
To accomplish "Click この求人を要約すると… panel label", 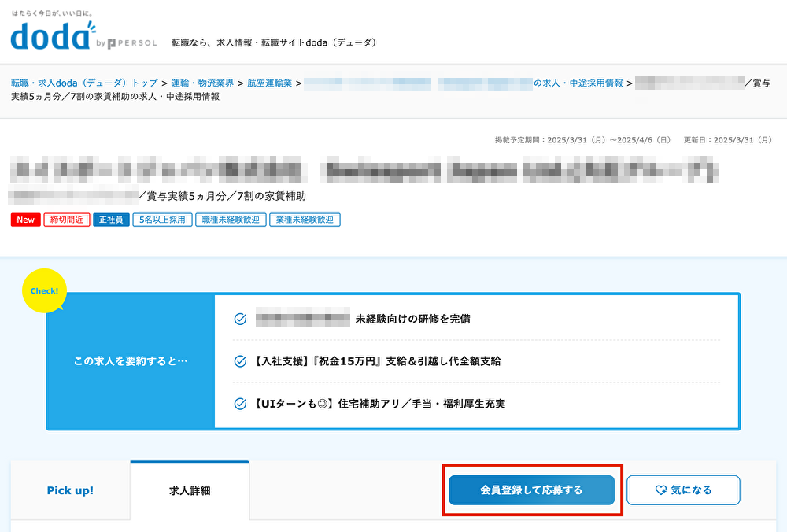I will pos(131,361).
